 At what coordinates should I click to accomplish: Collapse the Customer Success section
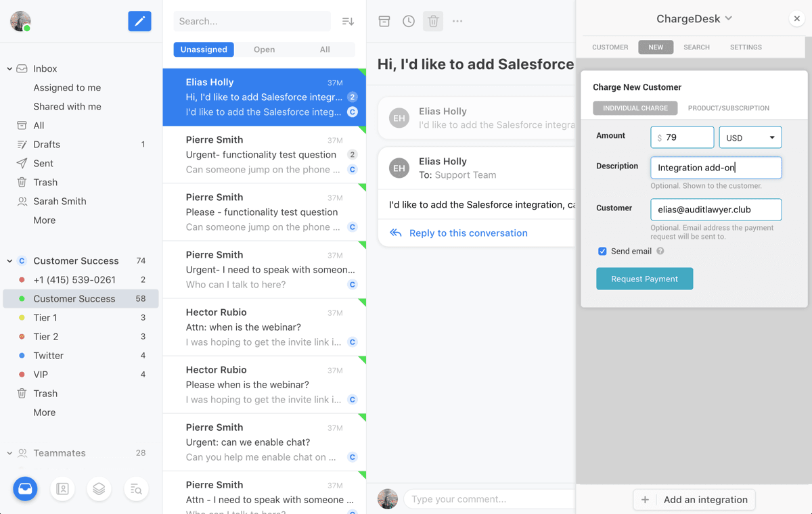pos(9,260)
